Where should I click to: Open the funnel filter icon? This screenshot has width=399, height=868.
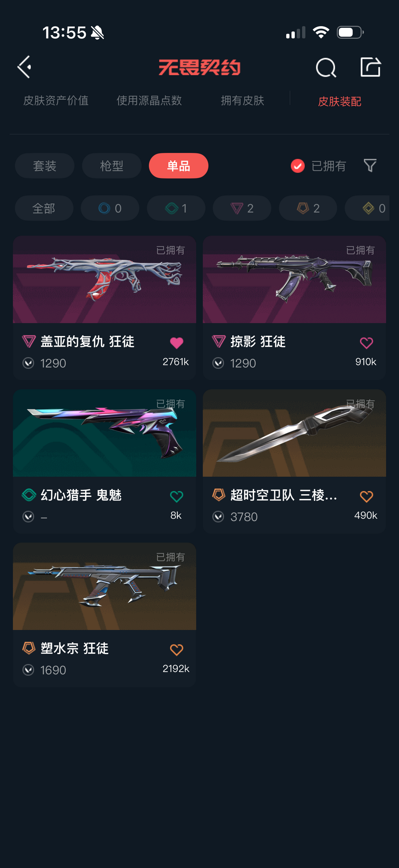[370, 165]
